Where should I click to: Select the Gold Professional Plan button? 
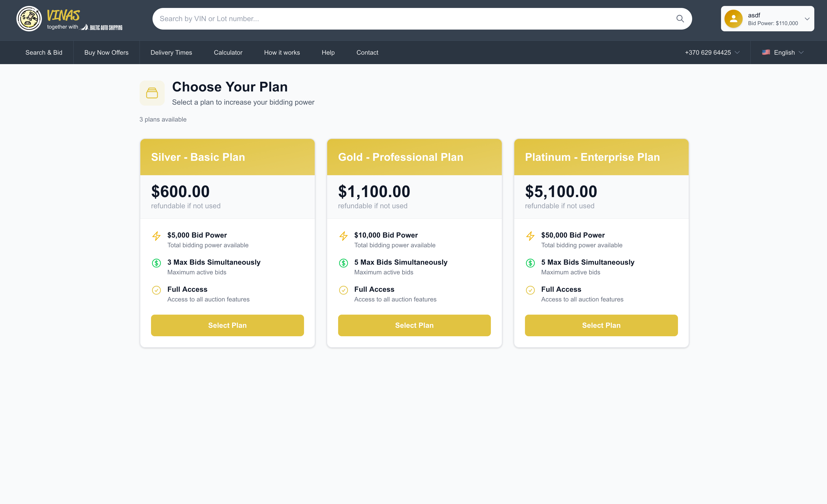point(414,325)
